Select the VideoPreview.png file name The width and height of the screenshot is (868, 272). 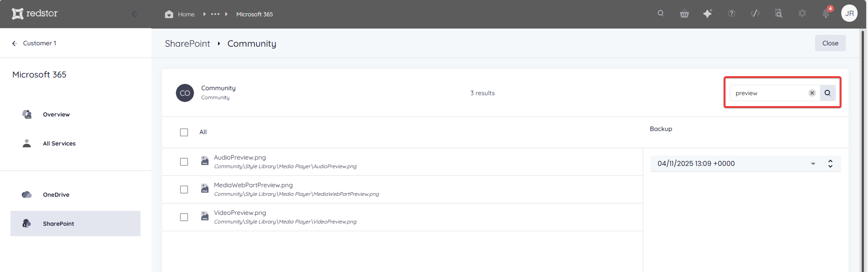pos(240,213)
